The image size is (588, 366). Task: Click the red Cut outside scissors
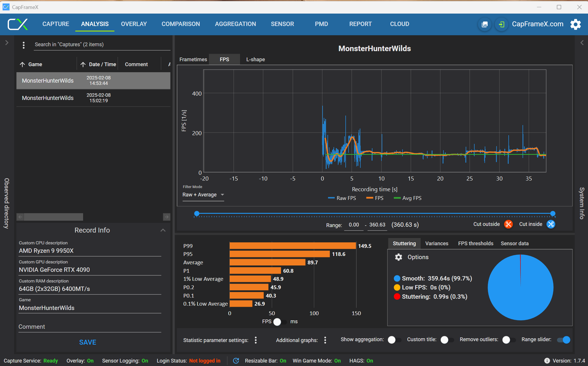508,224
